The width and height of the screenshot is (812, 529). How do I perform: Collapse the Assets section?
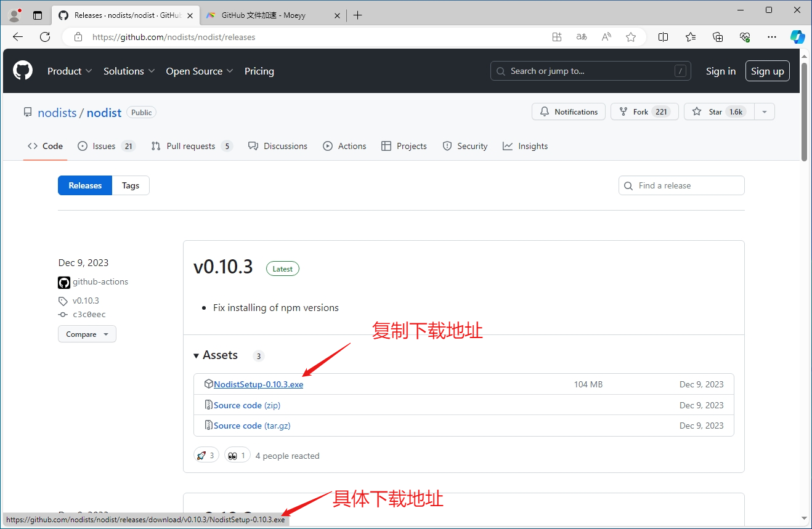tap(216, 355)
